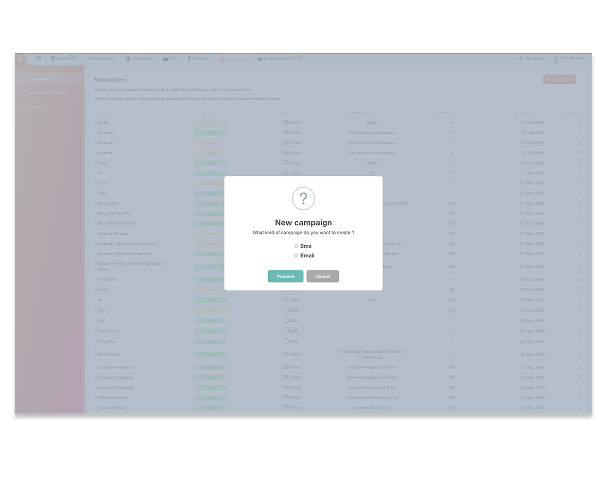
Task: Click the Proceed button
Action: point(285,276)
